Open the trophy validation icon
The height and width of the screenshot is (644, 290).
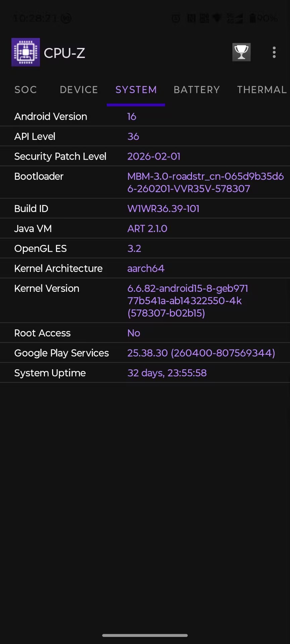point(241,52)
